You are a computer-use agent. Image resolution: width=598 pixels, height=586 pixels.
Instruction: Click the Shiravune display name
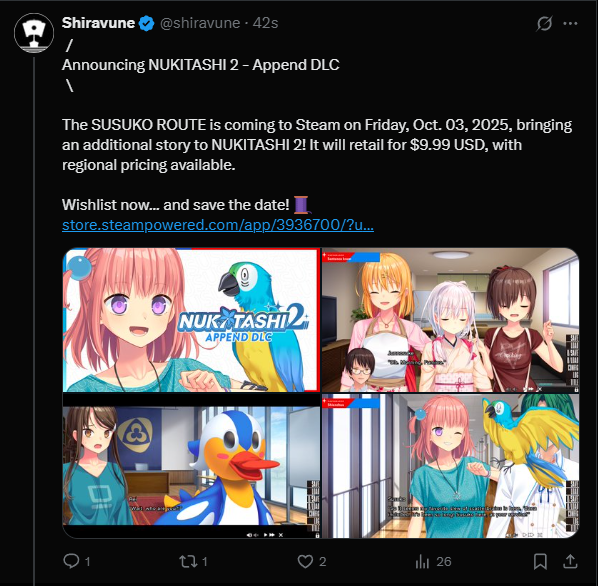pyautogui.click(x=98, y=23)
